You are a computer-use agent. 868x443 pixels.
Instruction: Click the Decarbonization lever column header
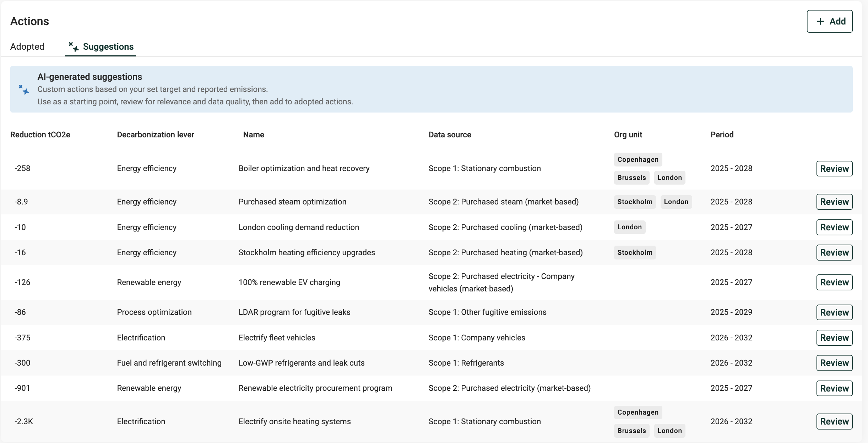tap(155, 135)
